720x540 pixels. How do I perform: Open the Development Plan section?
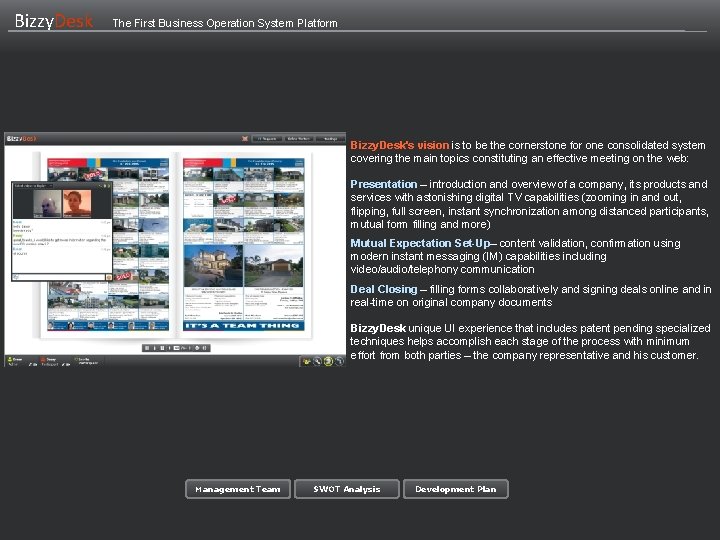click(456, 489)
